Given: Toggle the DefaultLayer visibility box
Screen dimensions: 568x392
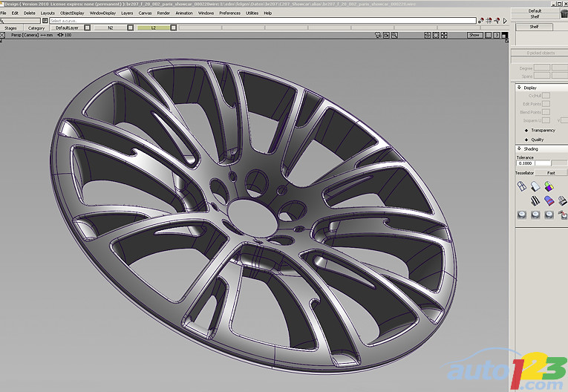Looking at the screenshot, I should click(87, 27).
